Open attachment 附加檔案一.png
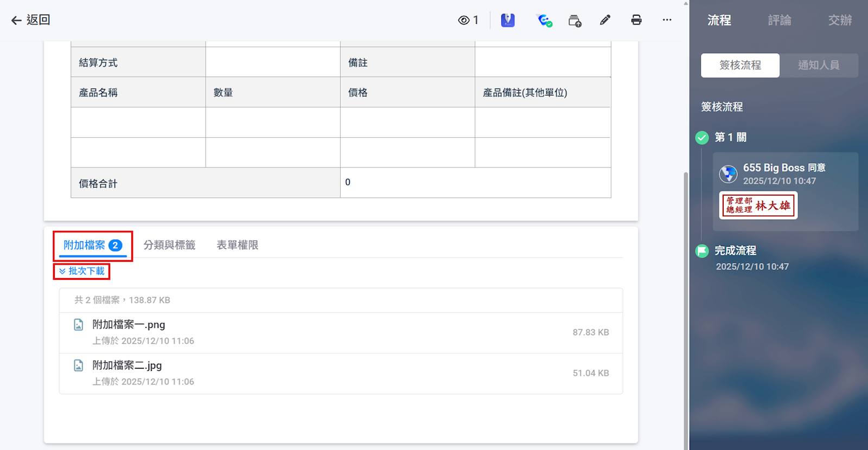Viewport: 868px width, 450px height. (x=129, y=325)
